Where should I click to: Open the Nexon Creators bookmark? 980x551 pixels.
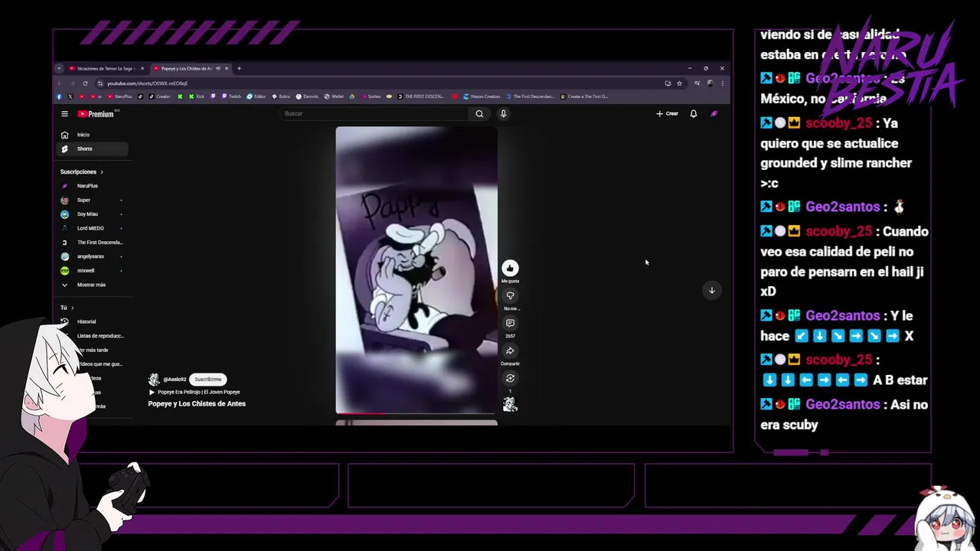[x=482, y=96]
